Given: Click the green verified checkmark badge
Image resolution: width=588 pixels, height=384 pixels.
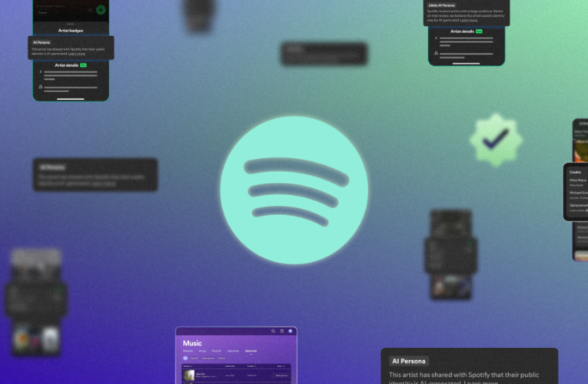Looking at the screenshot, I should (496, 140).
